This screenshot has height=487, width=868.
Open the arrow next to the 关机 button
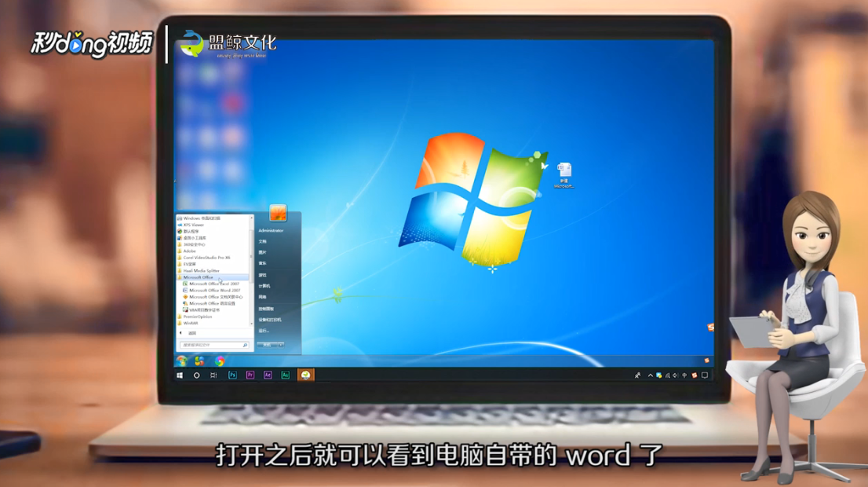pos(281,345)
